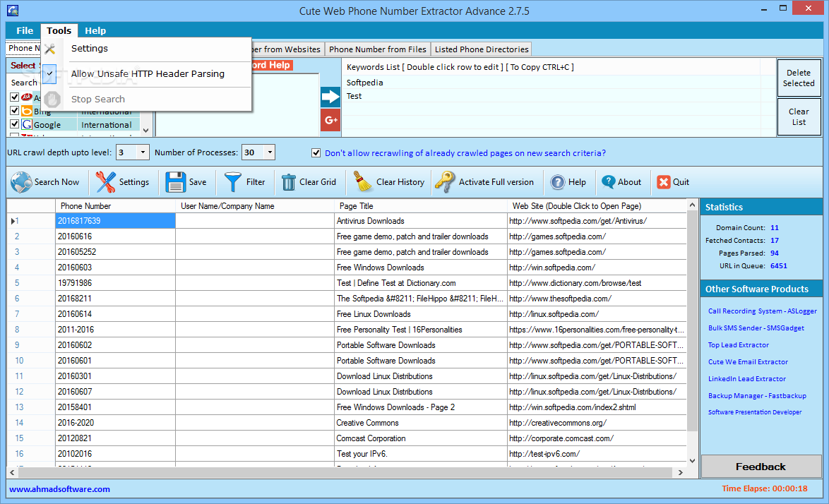Image resolution: width=829 pixels, height=504 pixels.
Task: Select phone number 2016817639 cell
Action: coord(115,221)
